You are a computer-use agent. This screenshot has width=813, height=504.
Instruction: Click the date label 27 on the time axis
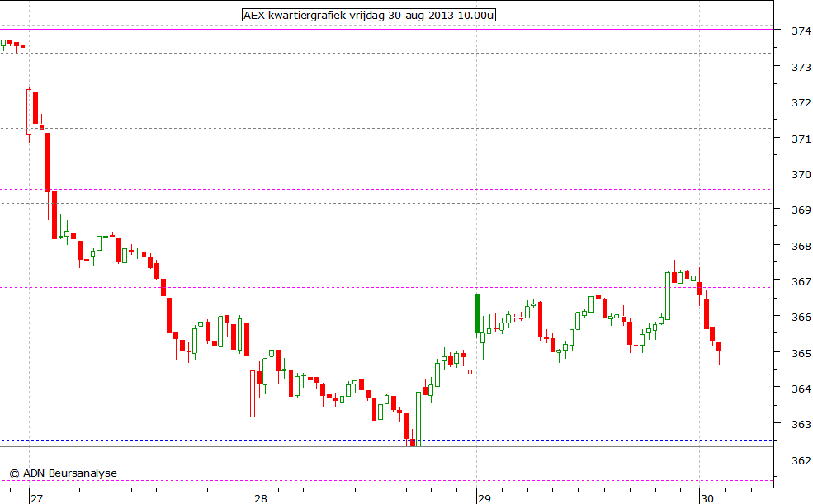36,498
